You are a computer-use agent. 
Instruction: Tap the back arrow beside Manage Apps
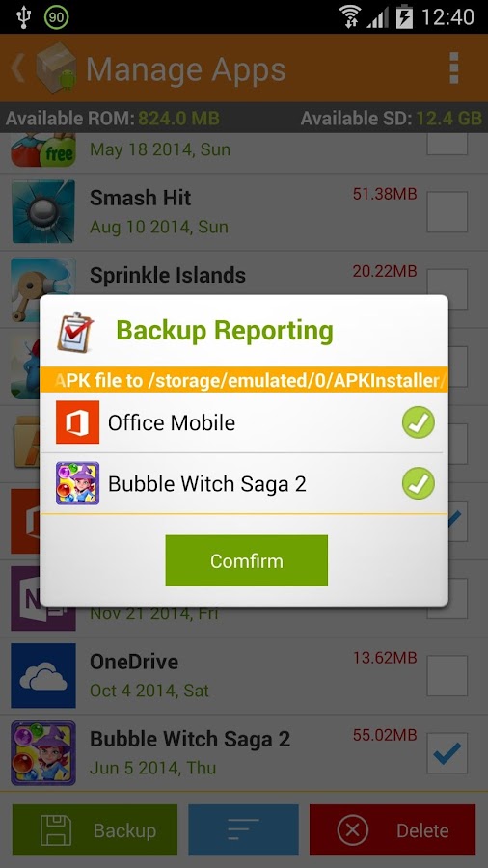(17, 68)
